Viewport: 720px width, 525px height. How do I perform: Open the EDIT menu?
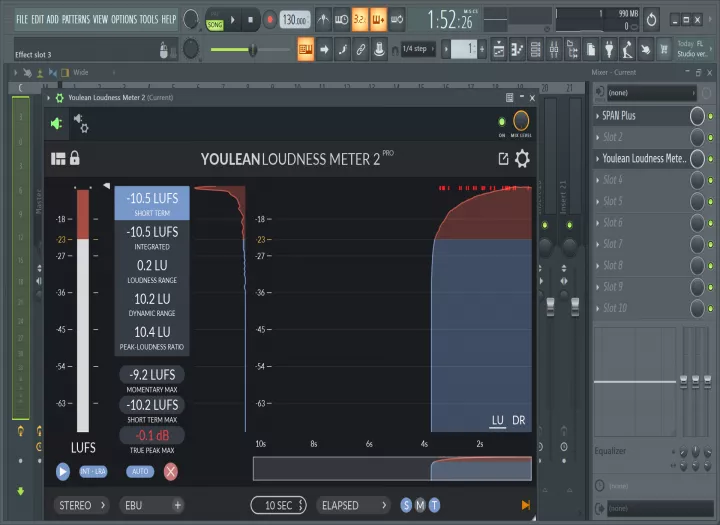tap(38, 19)
